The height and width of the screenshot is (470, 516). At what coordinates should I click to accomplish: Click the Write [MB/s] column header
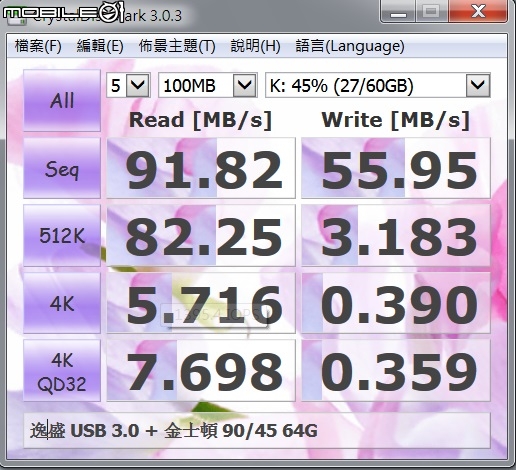[396, 120]
